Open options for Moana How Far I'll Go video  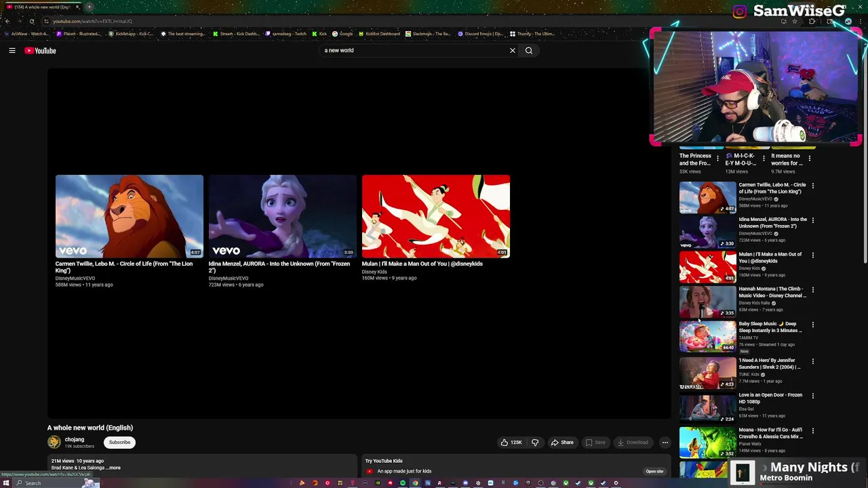tap(813, 430)
